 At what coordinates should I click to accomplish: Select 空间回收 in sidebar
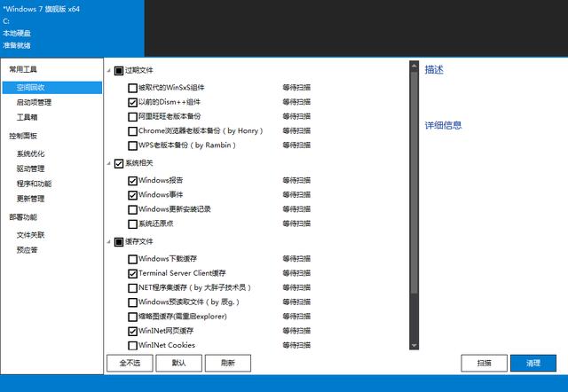(52, 88)
